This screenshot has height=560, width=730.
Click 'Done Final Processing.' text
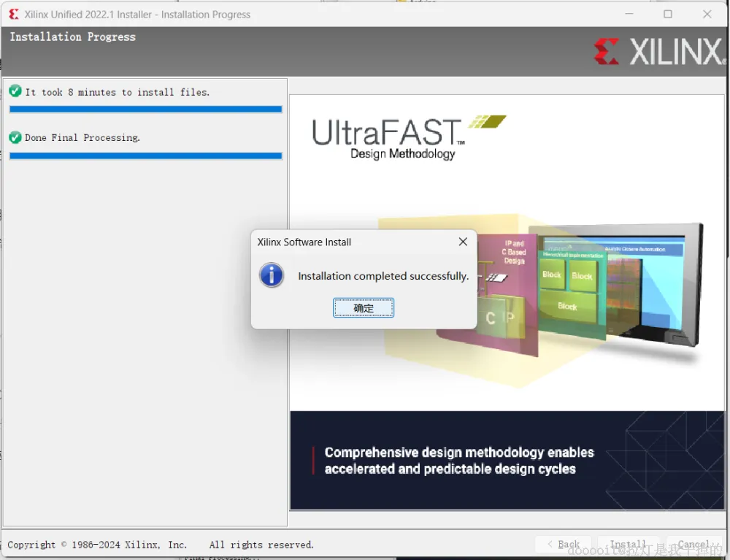point(82,138)
